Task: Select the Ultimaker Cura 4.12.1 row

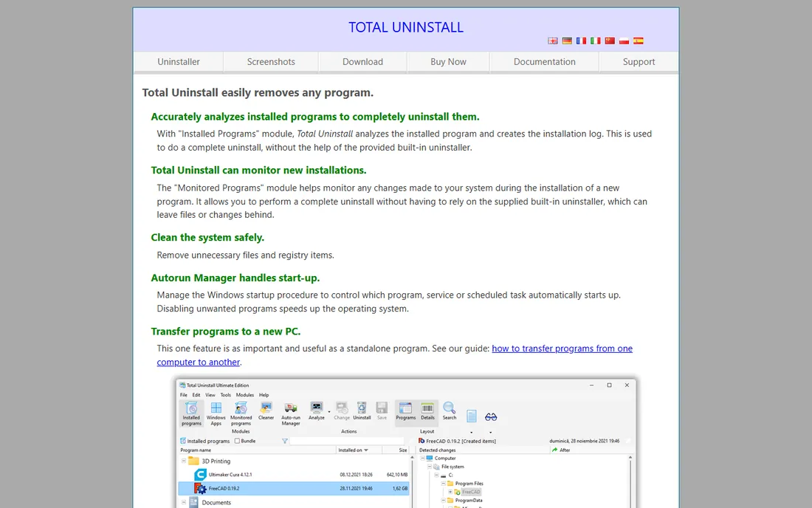Action: 294,474
